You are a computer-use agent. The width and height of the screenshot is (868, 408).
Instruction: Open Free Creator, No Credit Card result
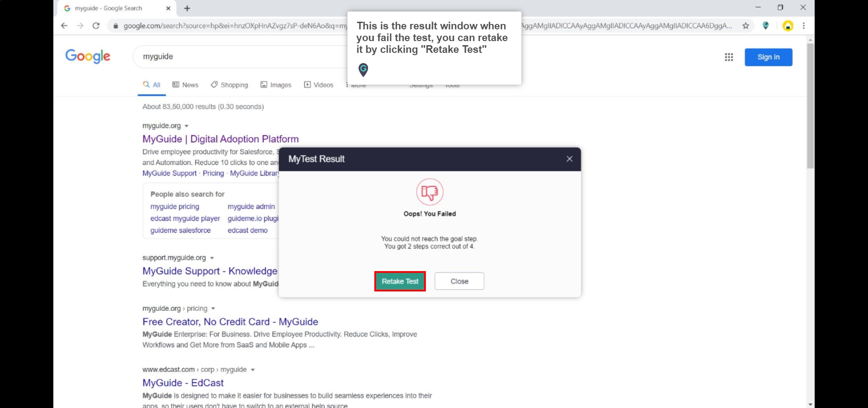(x=230, y=322)
